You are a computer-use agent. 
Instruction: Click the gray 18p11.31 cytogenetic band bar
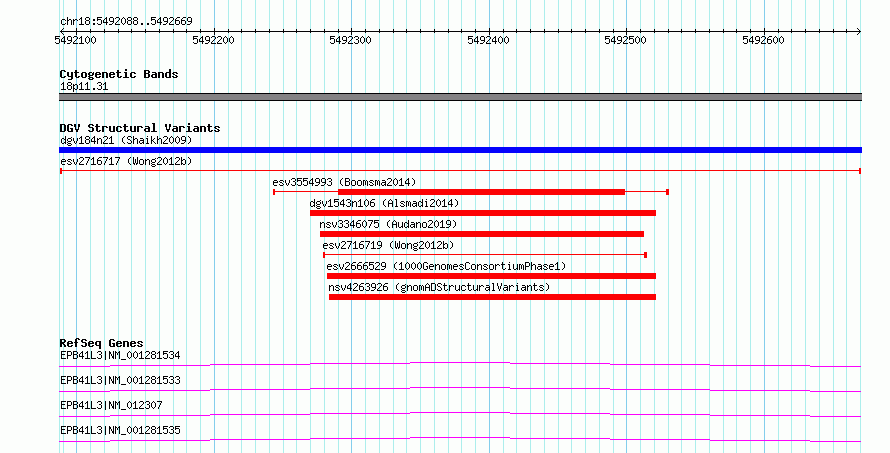(x=460, y=97)
